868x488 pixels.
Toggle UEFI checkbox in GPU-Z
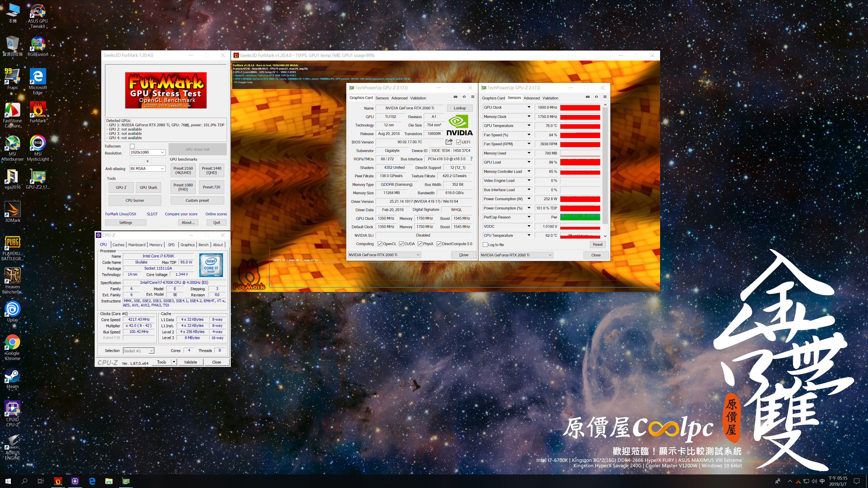(458, 142)
